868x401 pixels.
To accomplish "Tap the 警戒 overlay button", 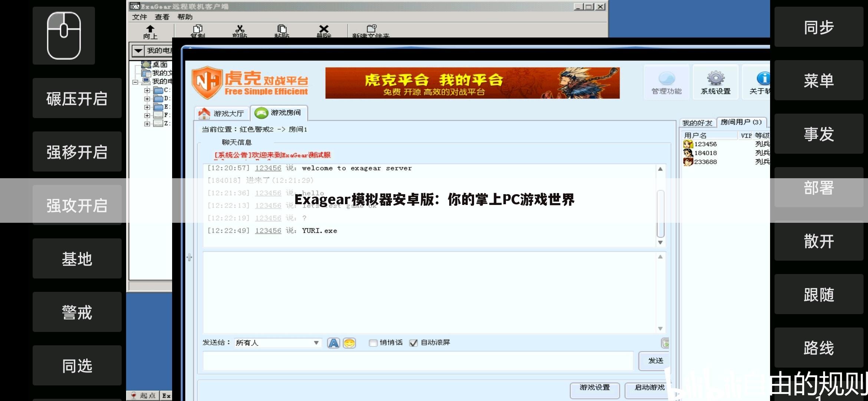I will tap(77, 312).
